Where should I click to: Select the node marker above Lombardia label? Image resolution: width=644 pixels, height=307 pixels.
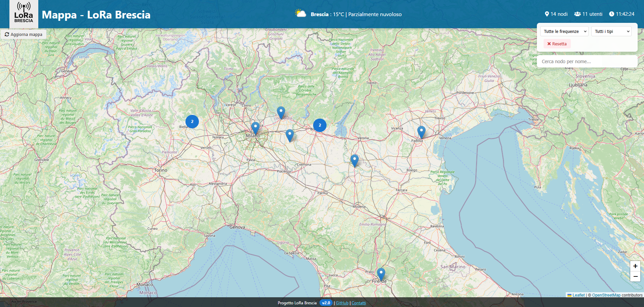tap(281, 113)
